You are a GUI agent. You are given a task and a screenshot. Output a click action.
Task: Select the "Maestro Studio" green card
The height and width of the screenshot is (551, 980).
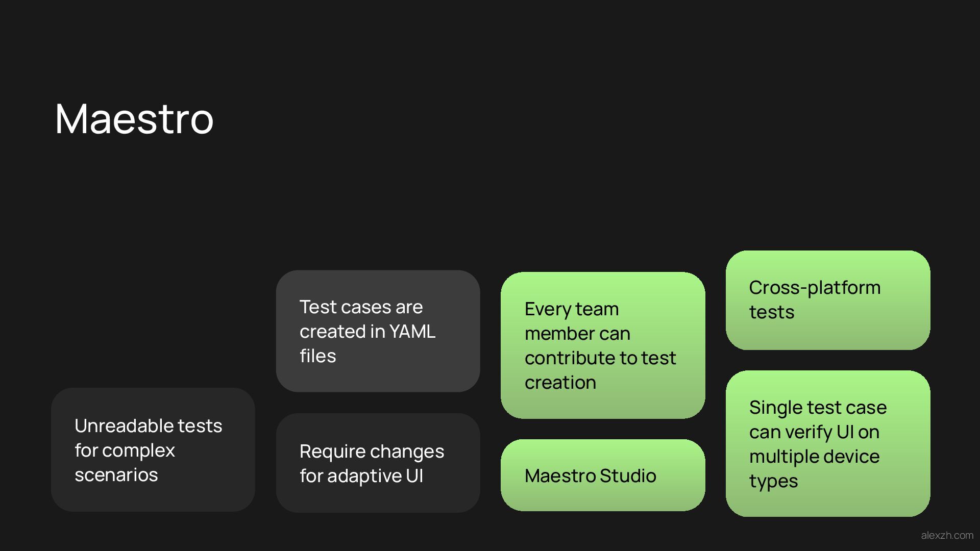603,475
